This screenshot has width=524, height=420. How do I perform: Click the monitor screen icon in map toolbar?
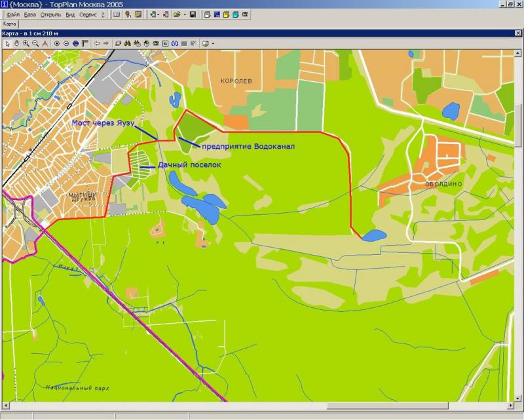tap(206, 43)
